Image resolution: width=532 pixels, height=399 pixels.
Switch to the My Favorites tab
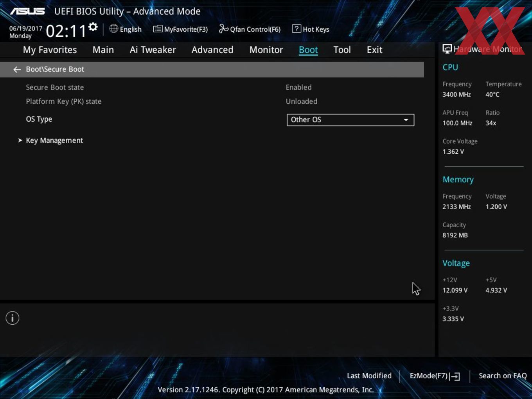click(x=50, y=50)
